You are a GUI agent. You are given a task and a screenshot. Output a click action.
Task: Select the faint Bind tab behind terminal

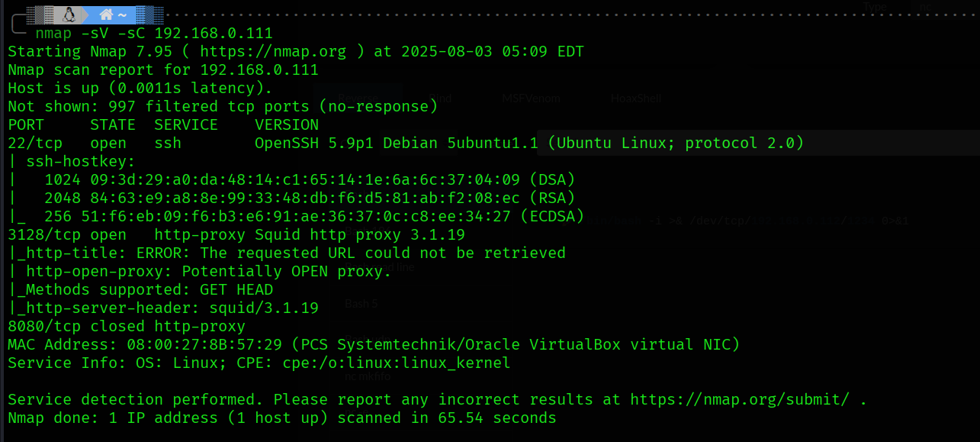441,98
